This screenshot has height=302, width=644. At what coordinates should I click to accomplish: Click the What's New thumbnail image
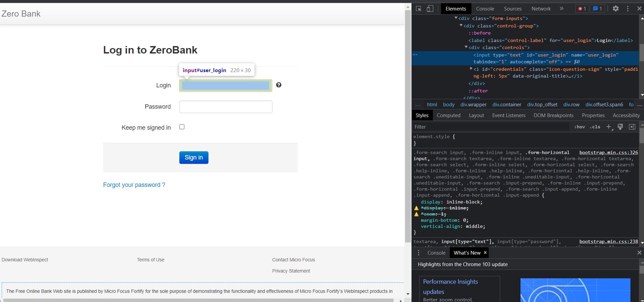(575, 290)
